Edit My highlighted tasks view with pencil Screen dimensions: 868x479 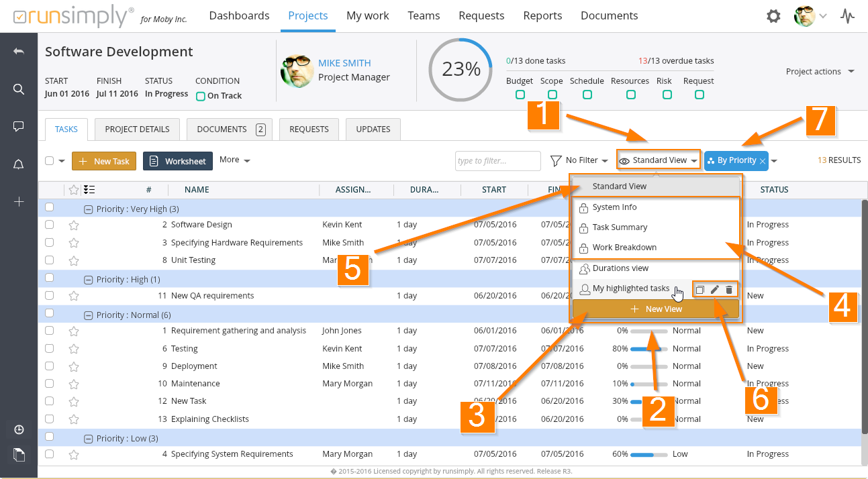point(714,290)
